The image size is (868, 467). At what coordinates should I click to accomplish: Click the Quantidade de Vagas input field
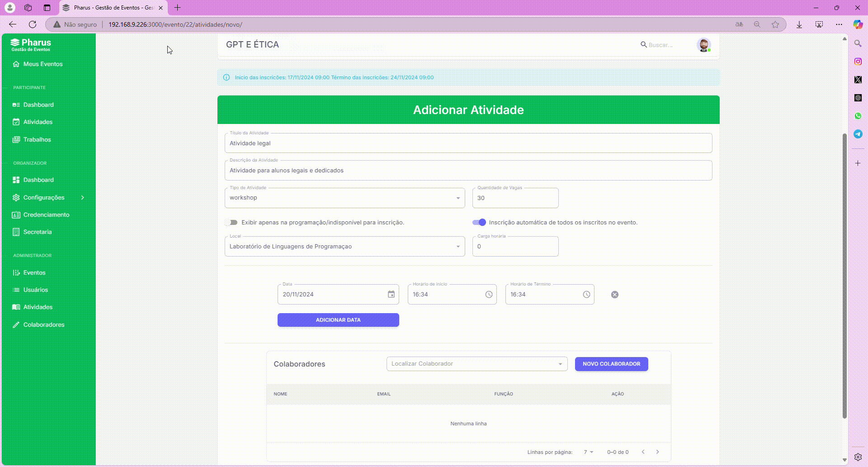pos(515,198)
